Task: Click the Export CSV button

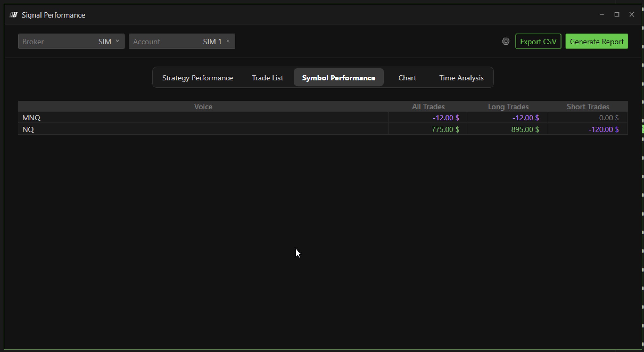Action: click(538, 41)
